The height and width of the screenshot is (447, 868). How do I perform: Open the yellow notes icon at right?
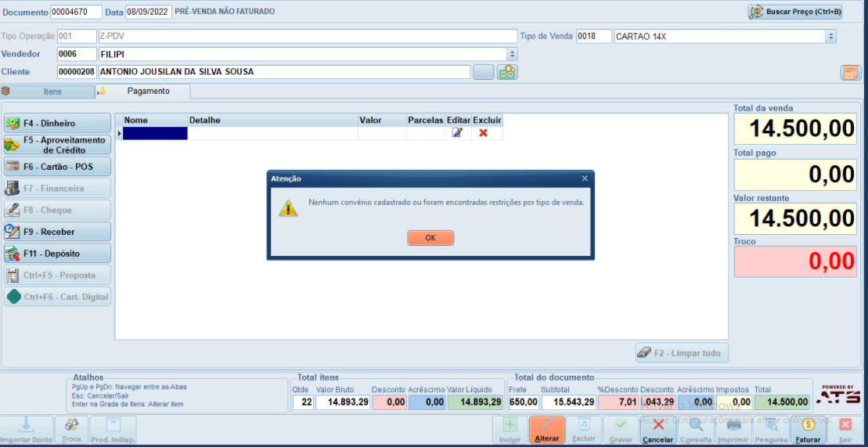point(851,73)
